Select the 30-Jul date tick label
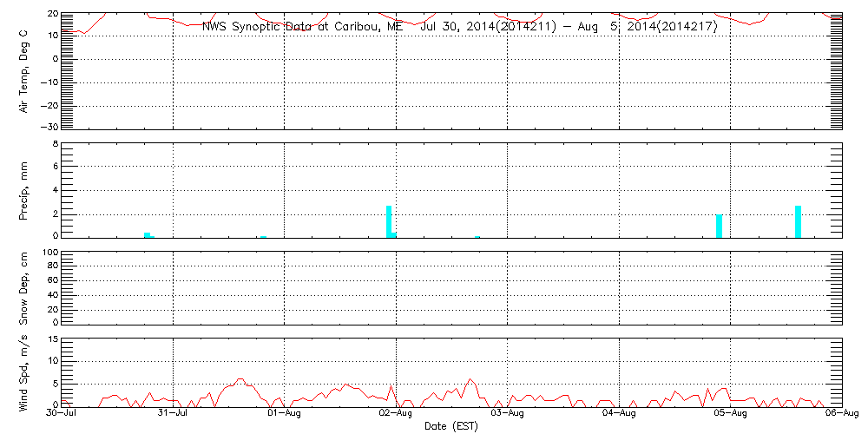Image resolution: width=868 pixels, height=434 pixels. (x=62, y=414)
